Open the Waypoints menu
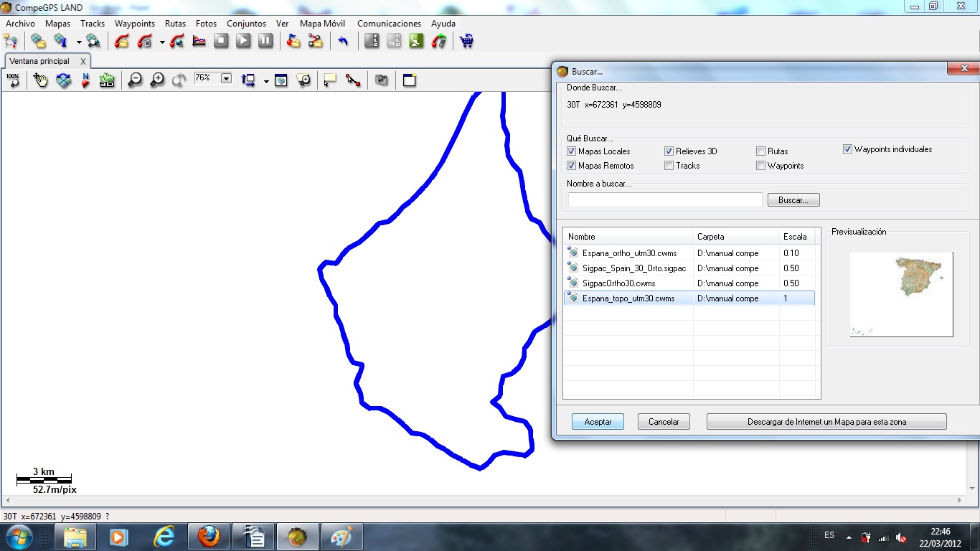This screenshot has width=980, height=551. coord(135,24)
